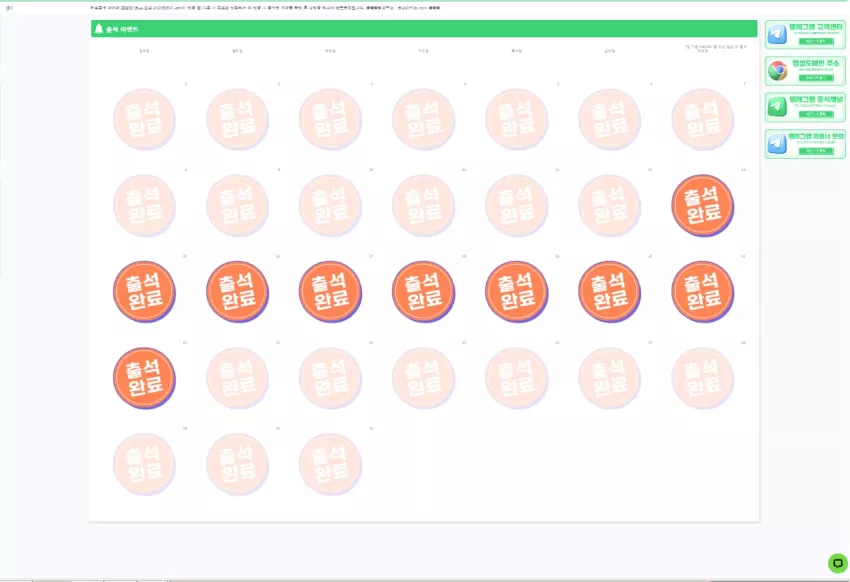Pick the faded stamp on day 10

click(330, 205)
